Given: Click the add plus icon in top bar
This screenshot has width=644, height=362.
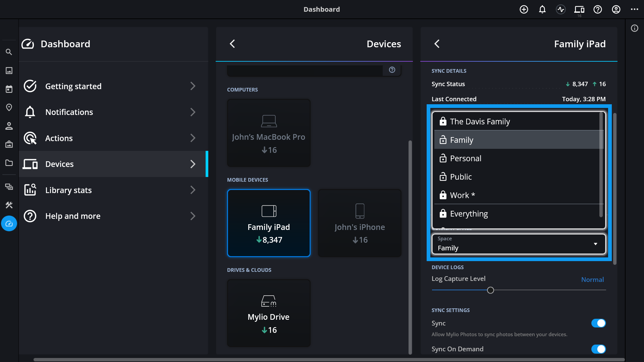Looking at the screenshot, I should 524,9.
